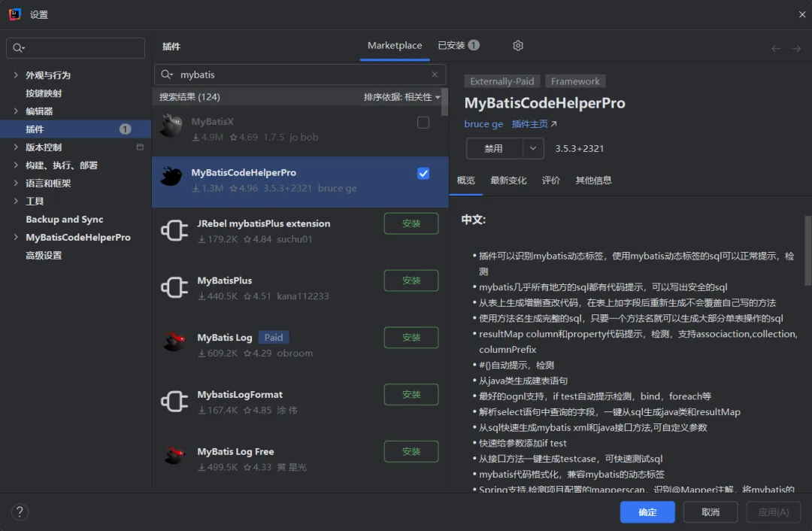
Task: Close the settings dialog window
Action: pos(801,14)
